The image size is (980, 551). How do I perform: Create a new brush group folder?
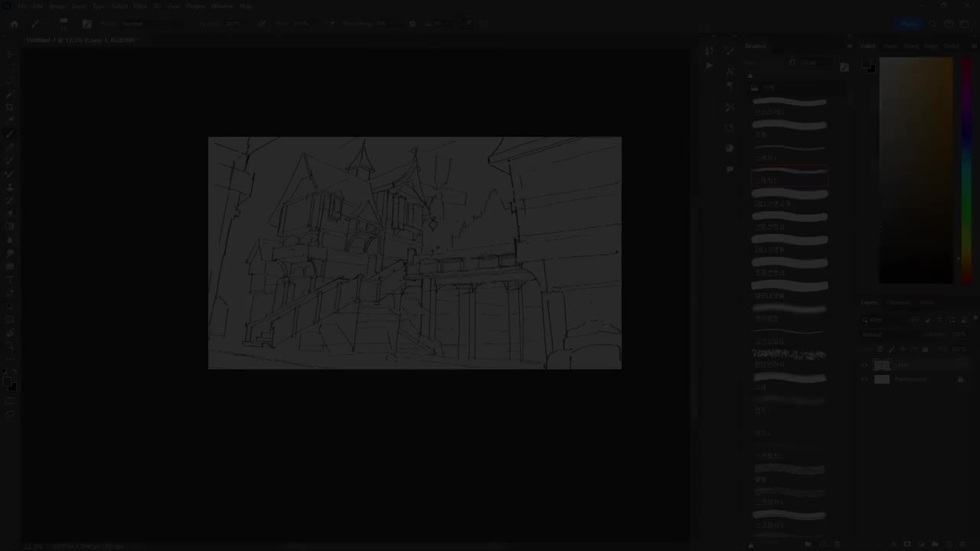(x=808, y=544)
